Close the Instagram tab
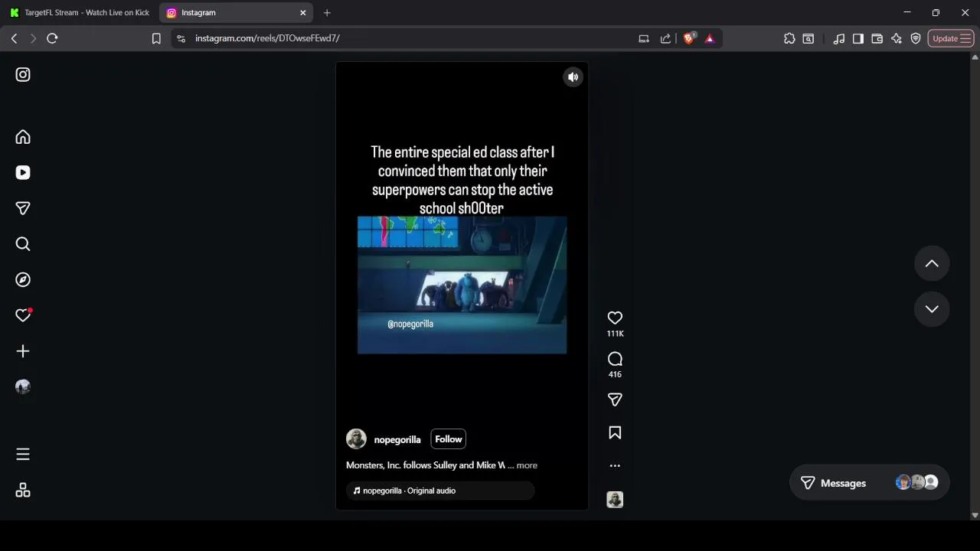 [x=303, y=13]
